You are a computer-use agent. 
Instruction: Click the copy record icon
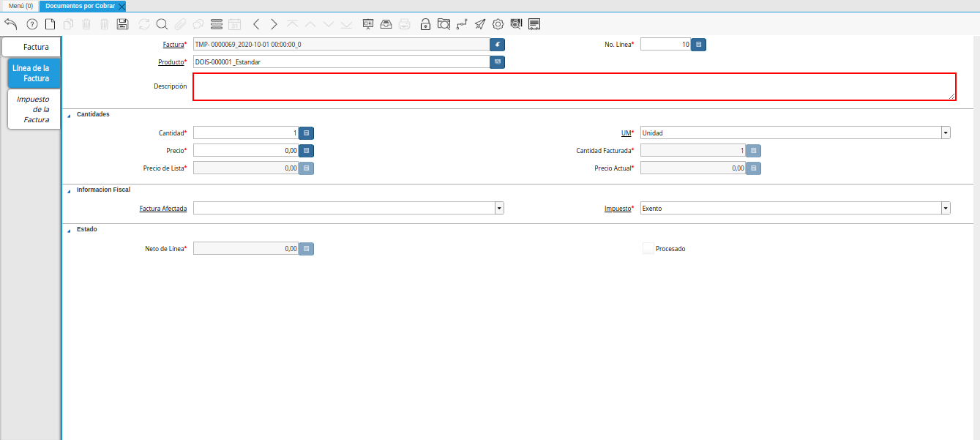pyautogui.click(x=68, y=24)
